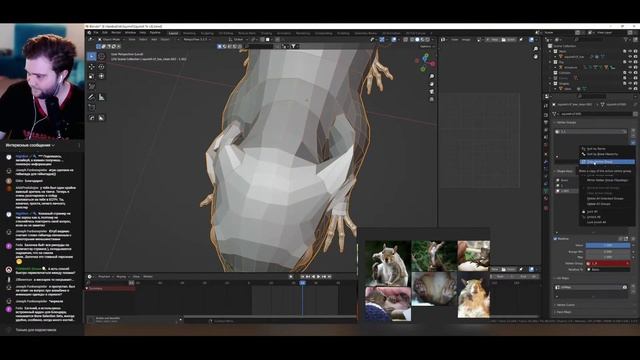
Task: Remove vertex group with minus button
Action: pos(633,135)
